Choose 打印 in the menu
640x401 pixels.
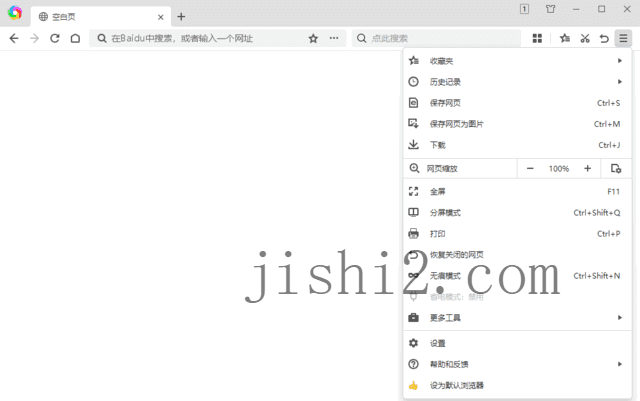click(x=517, y=234)
